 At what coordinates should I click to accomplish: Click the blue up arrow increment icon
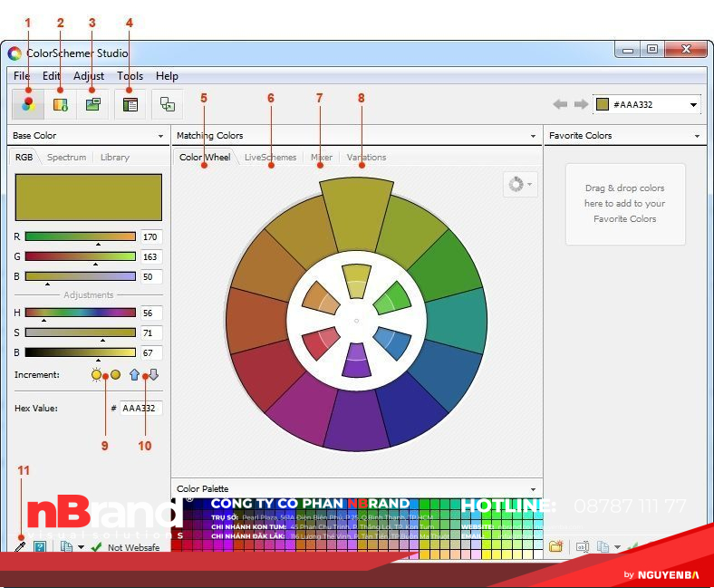click(x=135, y=374)
